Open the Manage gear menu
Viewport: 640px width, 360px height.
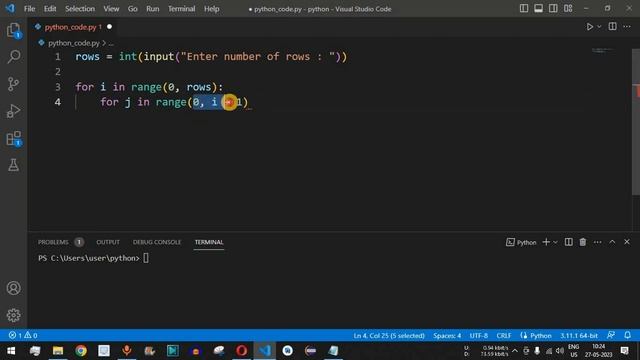(x=13, y=315)
